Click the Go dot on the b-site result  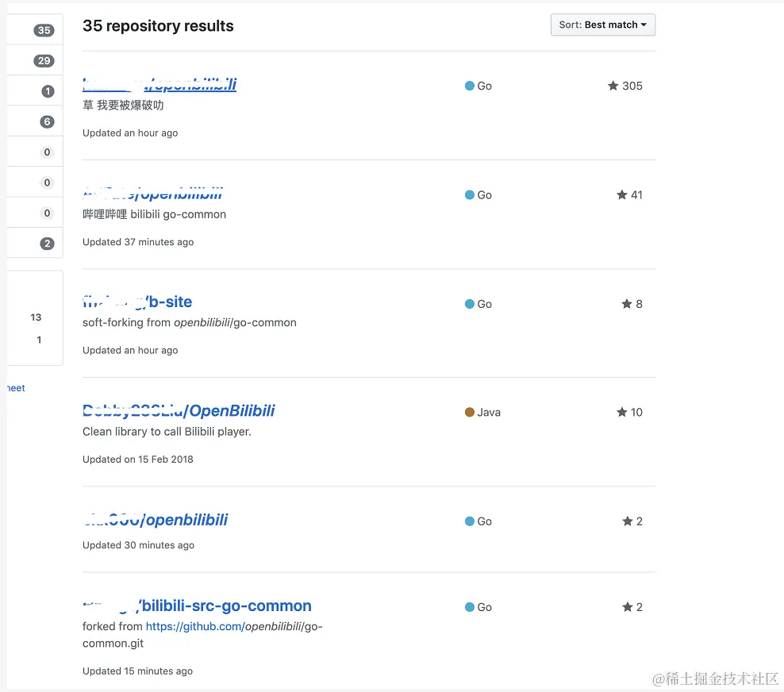click(467, 303)
